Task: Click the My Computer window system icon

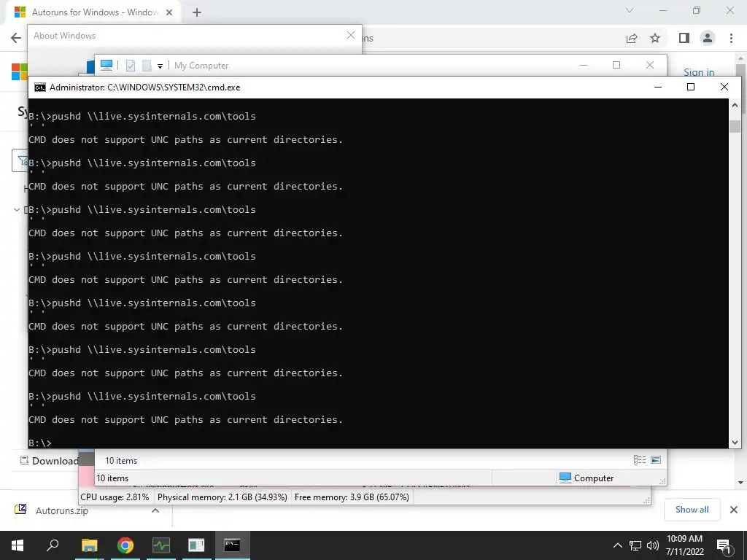Action: click(x=107, y=65)
